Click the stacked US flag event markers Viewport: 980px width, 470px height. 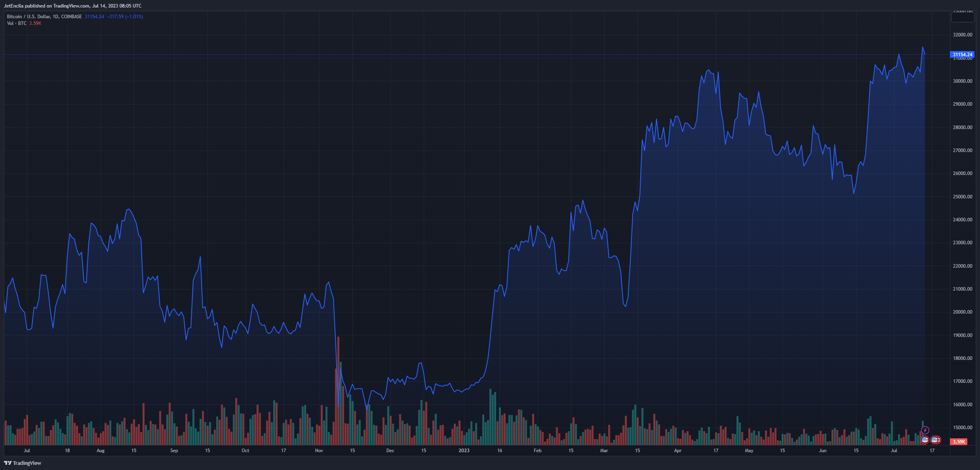point(935,440)
